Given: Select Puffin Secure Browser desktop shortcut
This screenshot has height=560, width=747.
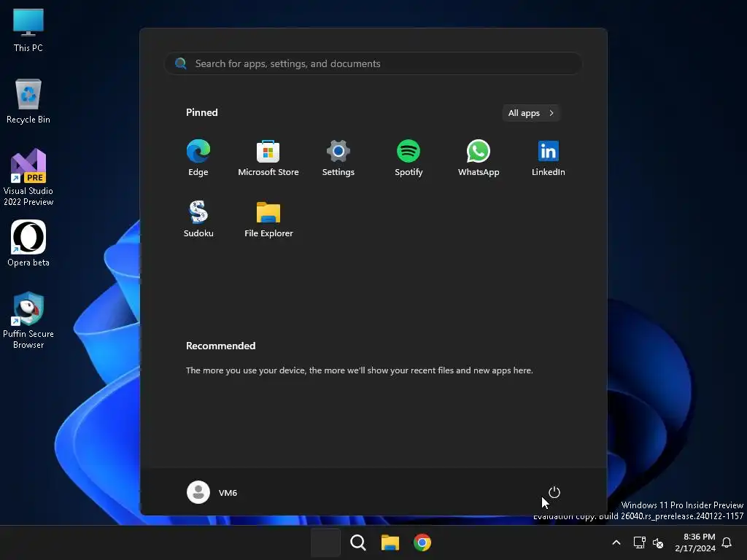Looking at the screenshot, I should point(28,320).
